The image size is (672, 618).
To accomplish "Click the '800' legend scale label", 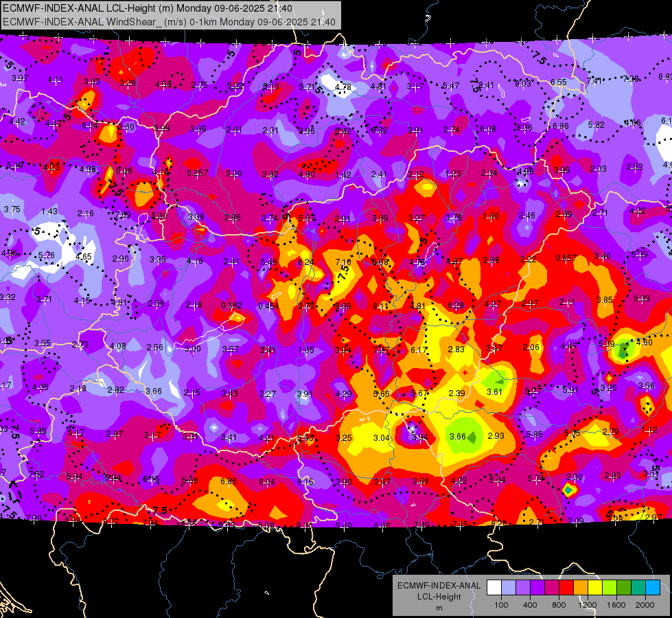I will click(x=559, y=605).
